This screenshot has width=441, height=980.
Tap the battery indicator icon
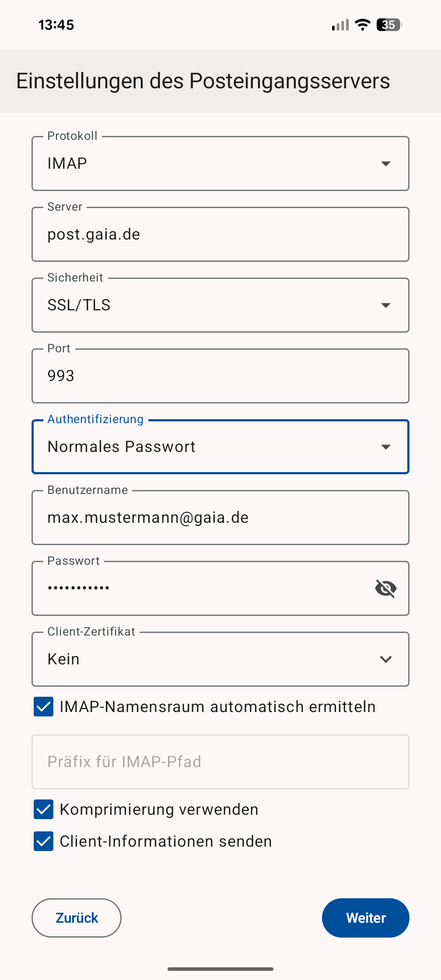point(389,25)
